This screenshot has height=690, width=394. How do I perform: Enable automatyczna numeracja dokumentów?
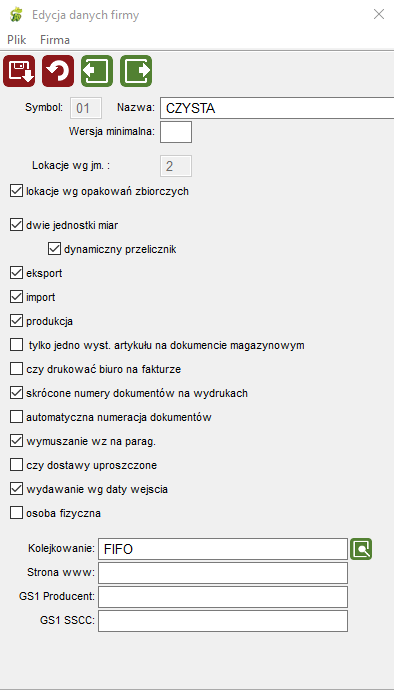point(16,417)
